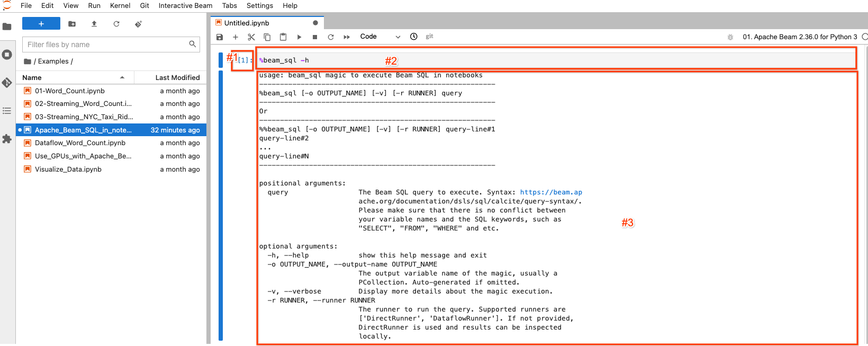Open the Interactive Beam menu
Screen dimensions: 868x346
point(185,5)
